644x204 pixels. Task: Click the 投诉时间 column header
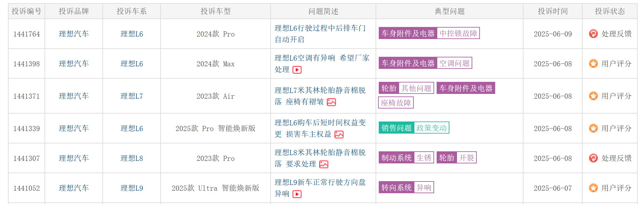coord(553,11)
